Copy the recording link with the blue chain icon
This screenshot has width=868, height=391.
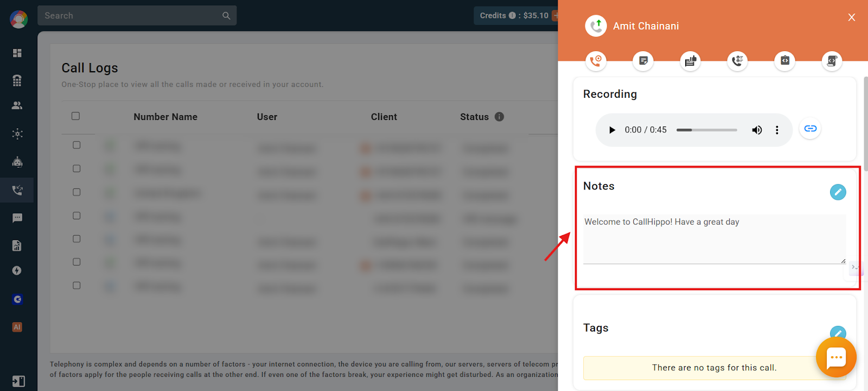point(810,129)
